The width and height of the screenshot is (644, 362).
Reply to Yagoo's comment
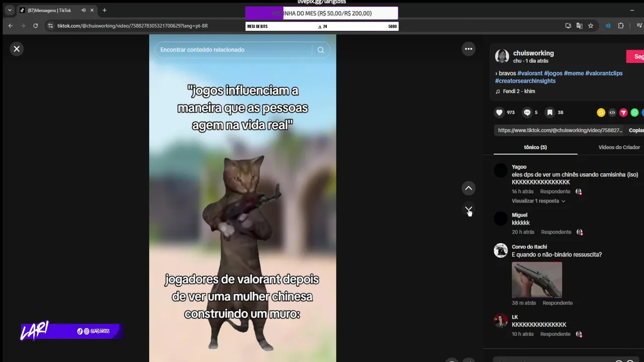[x=555, y=192]
